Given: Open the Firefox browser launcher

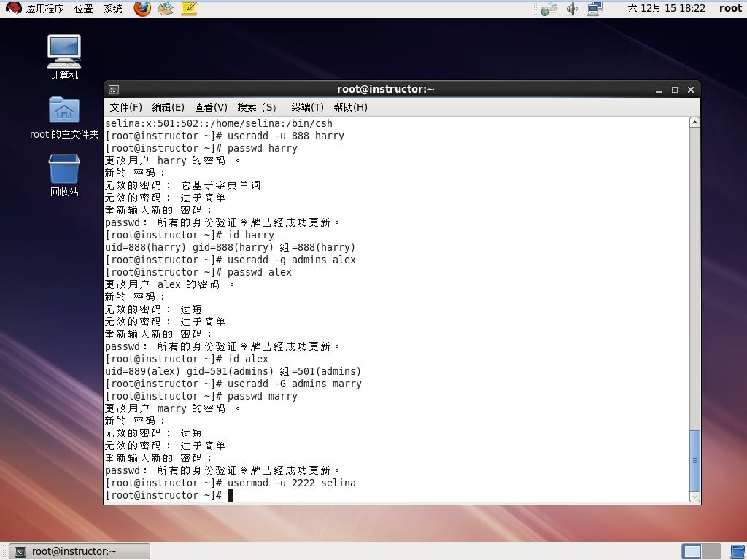Looking at the screenshot, I should 142,9.
